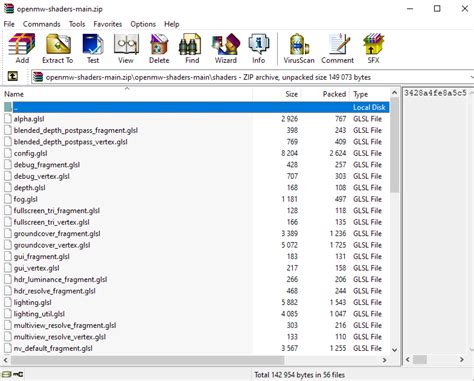Click comment pane scroll right arrow
The height and width of the screenshot is (381, 474).
tap(462, 359)
